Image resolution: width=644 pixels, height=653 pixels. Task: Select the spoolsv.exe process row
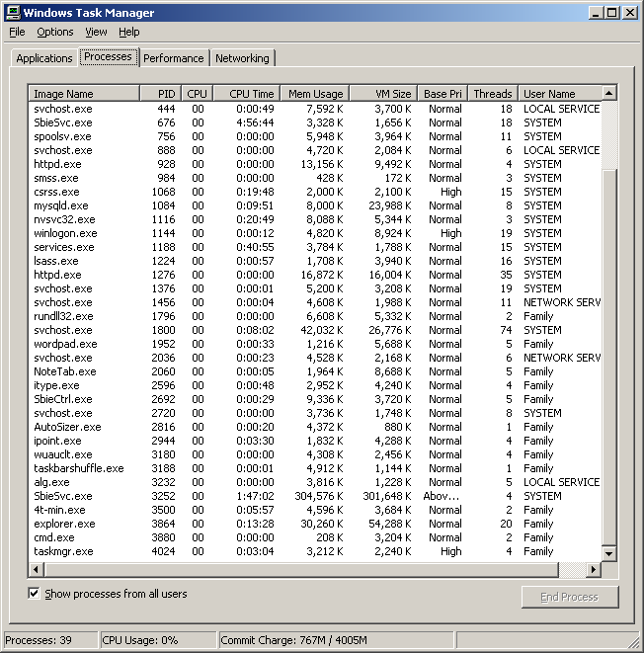coord(315,136)
